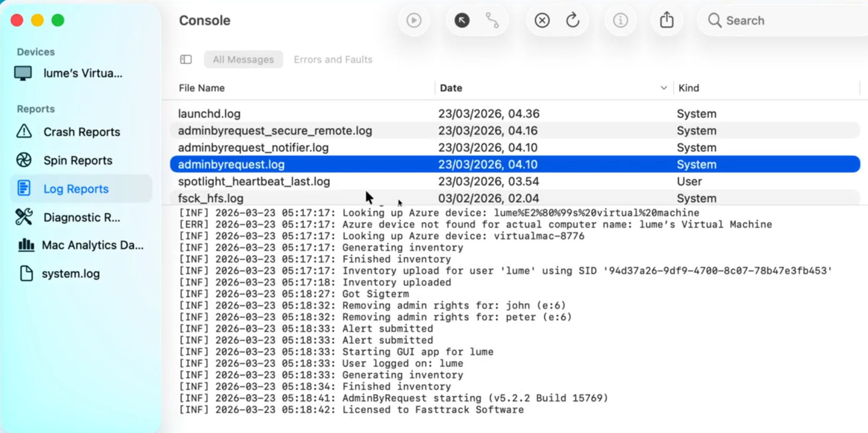Select the lume's Virtual Machine device
This screenshot has height=433, width=868.
point(81,73)
